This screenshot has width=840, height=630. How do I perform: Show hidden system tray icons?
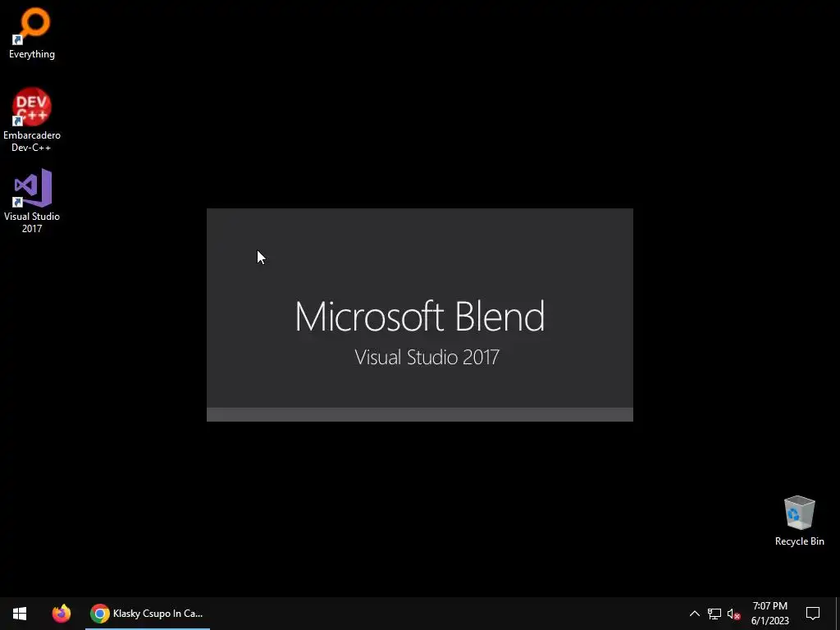pyautogui.click(x=694, y=614)
